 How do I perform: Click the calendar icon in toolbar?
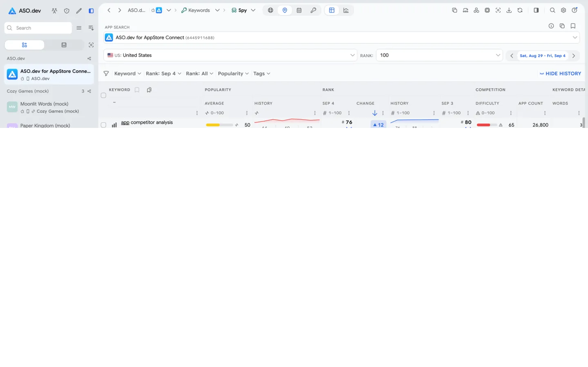pos(299,10)
